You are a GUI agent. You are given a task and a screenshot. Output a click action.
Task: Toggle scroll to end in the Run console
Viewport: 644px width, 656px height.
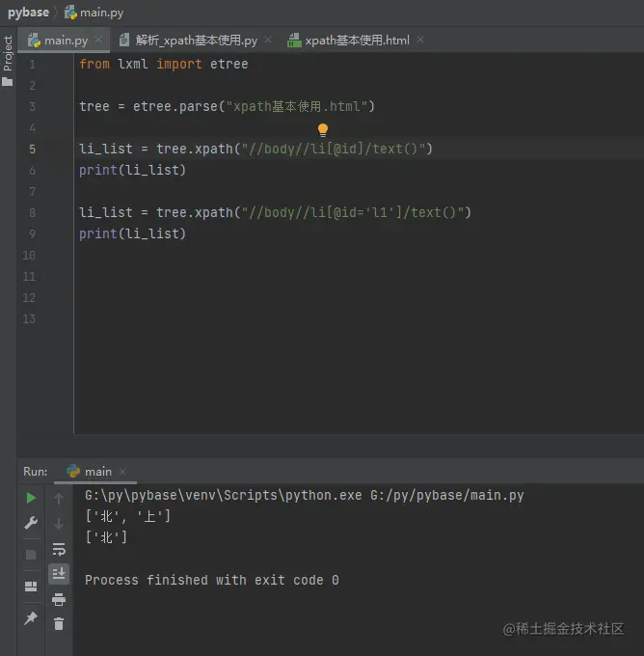pos(59,574)
